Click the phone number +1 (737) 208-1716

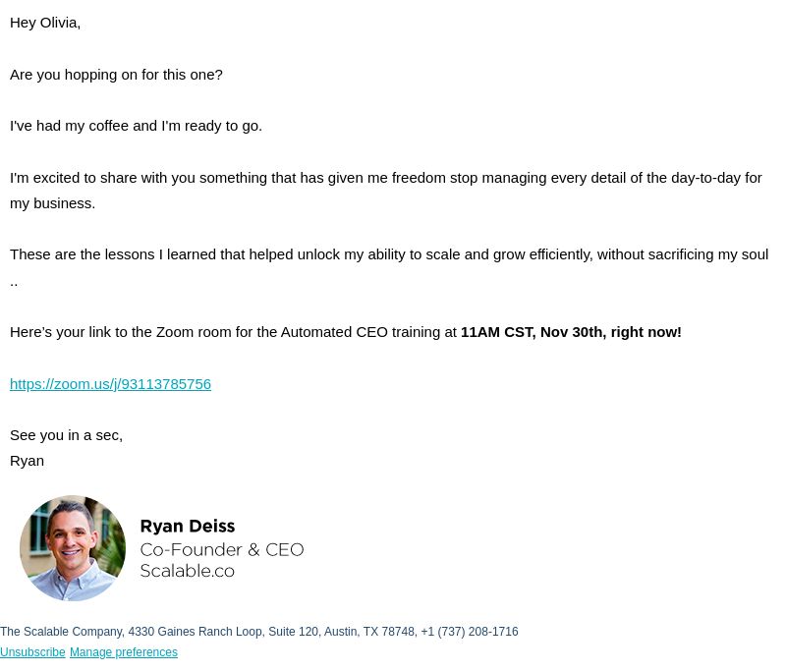pyautogui.click(x=470, y=632)
